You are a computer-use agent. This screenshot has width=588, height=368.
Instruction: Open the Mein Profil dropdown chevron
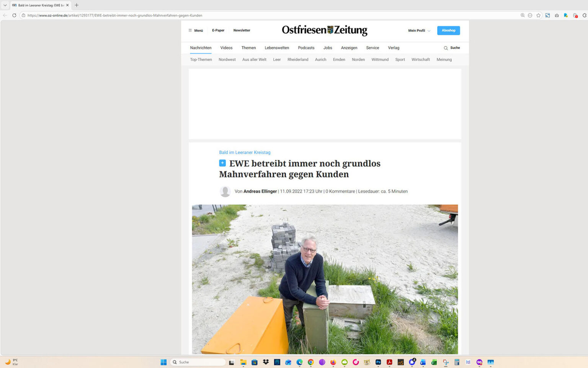coord(429,31)
